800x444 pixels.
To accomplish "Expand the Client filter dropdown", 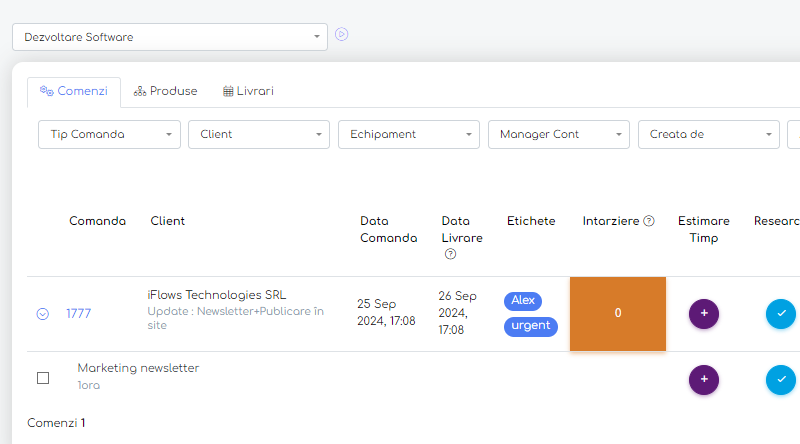I will pos(259,134).
